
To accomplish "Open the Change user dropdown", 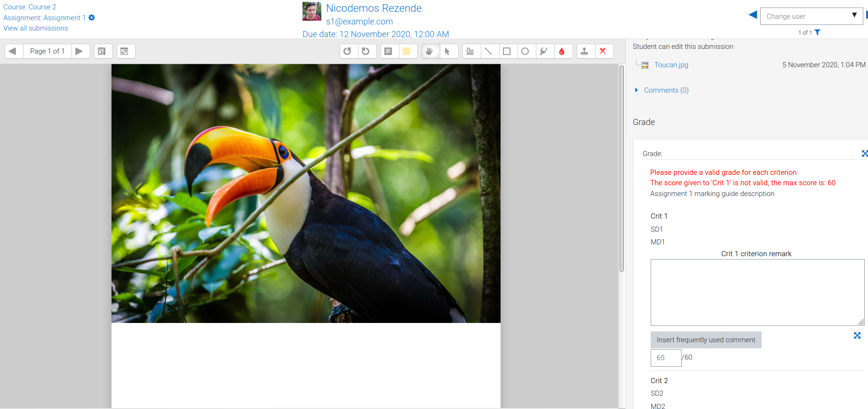I will pos(811,16).
